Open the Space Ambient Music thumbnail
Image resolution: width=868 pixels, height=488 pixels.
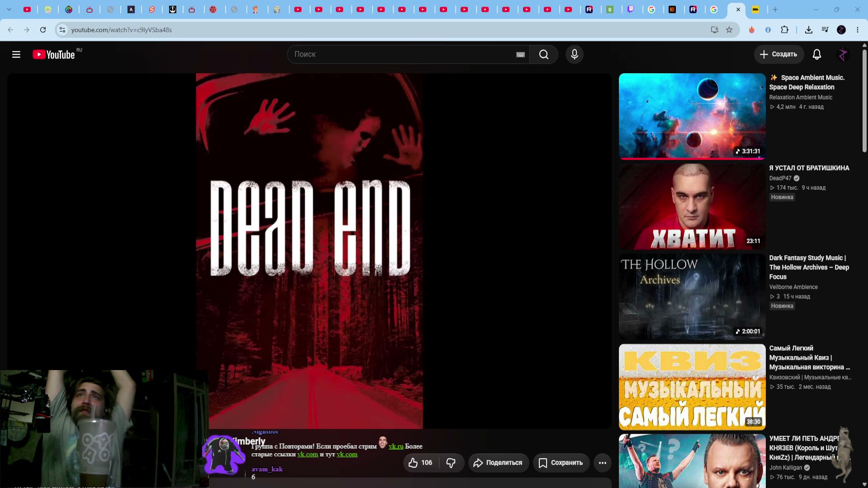point(692,116)
